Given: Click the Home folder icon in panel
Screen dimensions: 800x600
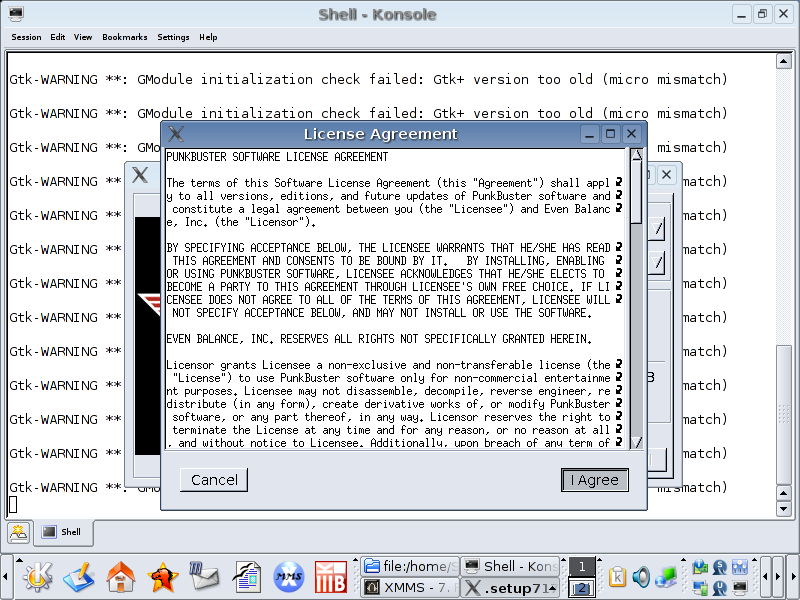Looking at the screenshot, I should coord(121,576).
